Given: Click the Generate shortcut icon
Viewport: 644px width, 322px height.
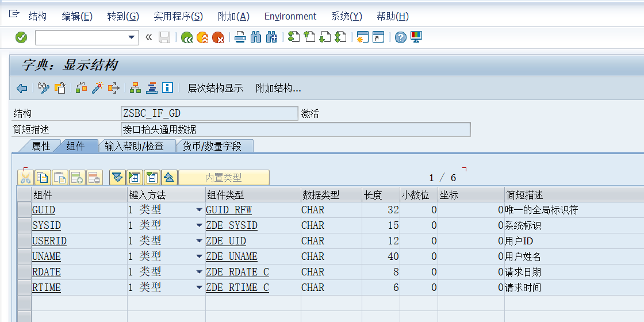Looking at the screenshot, I should pos(378,37).
